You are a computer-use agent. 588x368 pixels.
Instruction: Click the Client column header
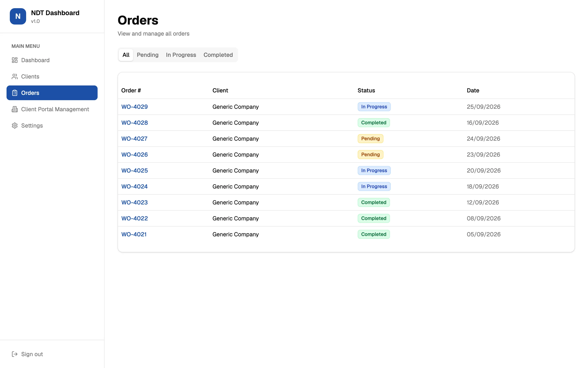click(220, 90)
